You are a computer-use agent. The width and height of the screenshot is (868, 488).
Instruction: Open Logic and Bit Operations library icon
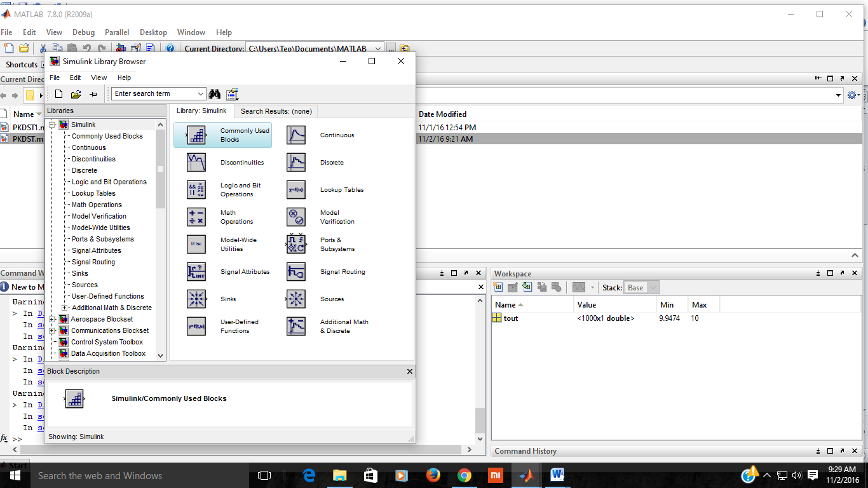(x=196, y=190)
